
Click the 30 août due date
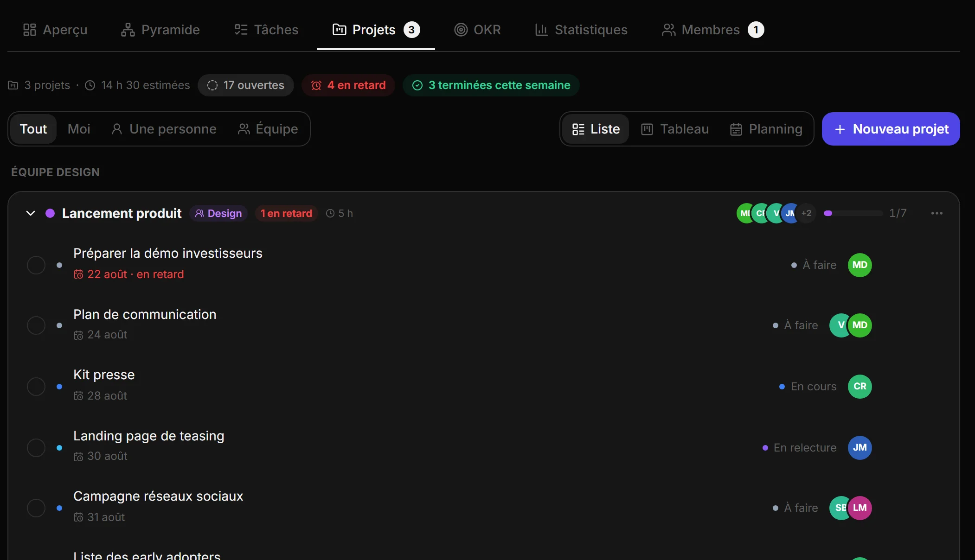click(100, 456)
